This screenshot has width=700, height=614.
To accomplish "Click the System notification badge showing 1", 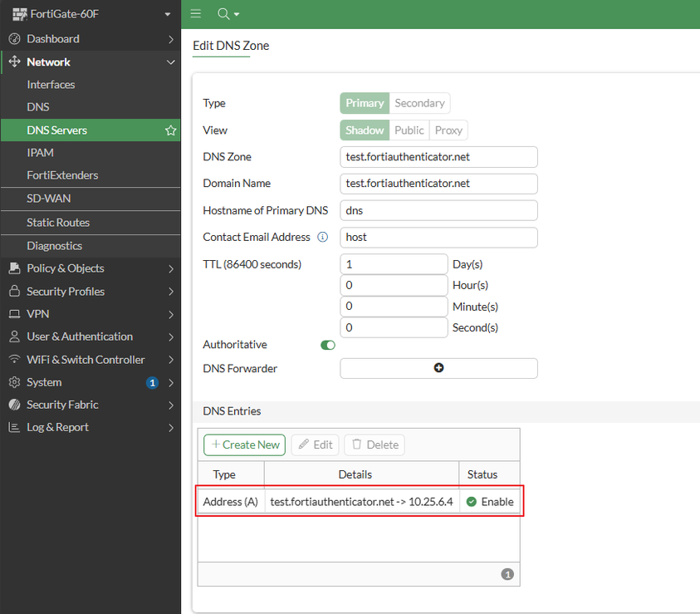I will pyautogui.click(x=152, y=383).
